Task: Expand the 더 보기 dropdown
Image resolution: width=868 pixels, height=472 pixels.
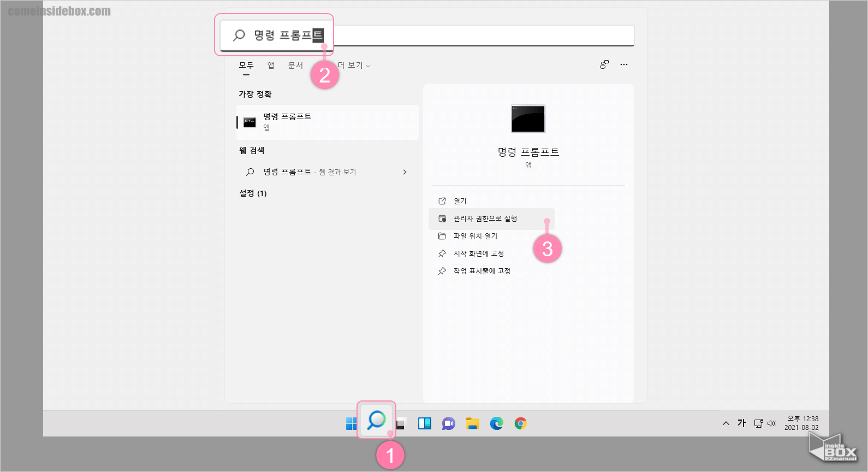Action: (x=354, y=66)
